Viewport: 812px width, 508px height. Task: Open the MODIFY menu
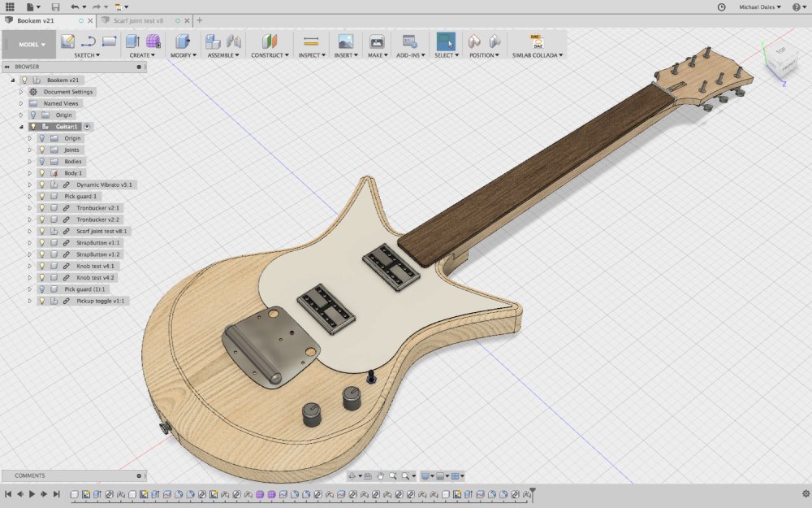[184, 55]
